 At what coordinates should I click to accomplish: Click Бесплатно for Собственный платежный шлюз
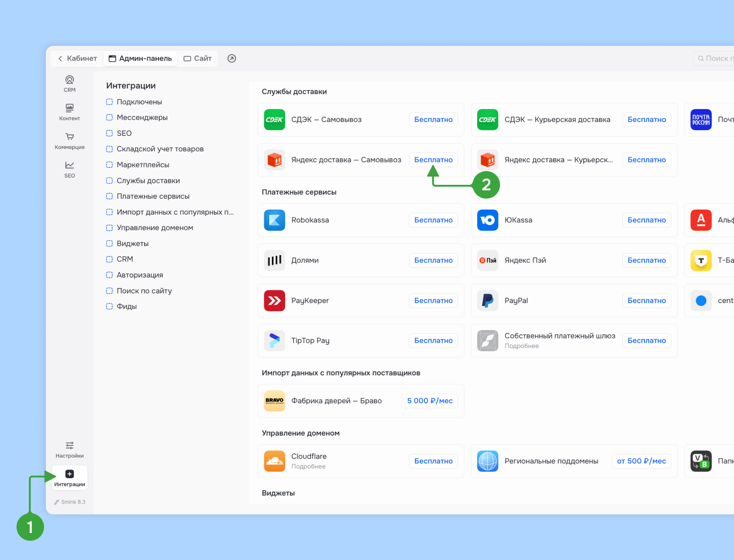pyautogui.click(x=647, y=341)
